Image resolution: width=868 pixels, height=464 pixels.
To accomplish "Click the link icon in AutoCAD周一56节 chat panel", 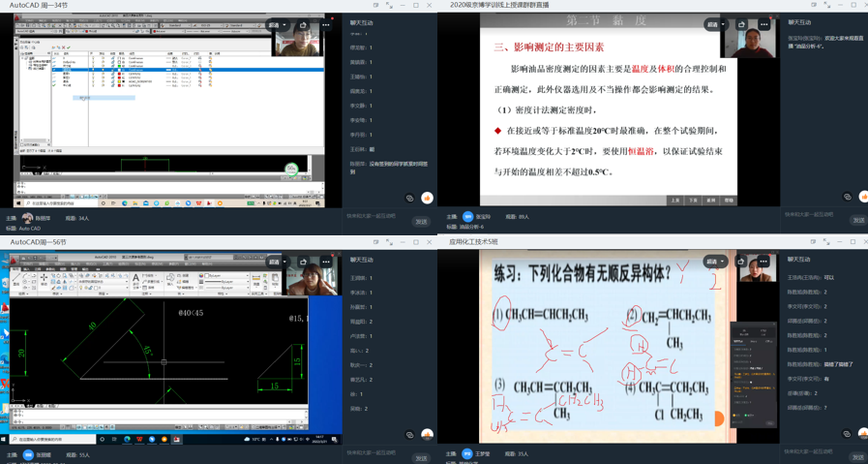I will click(409, 435).
